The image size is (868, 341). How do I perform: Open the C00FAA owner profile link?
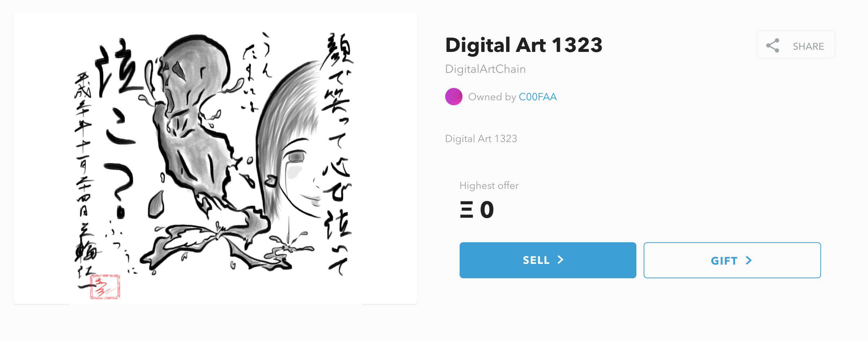tap(538, 97)
